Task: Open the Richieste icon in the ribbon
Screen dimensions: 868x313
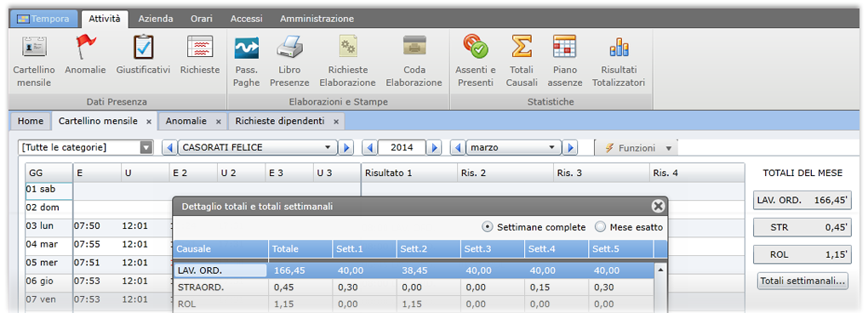Action: pos(200,47)
